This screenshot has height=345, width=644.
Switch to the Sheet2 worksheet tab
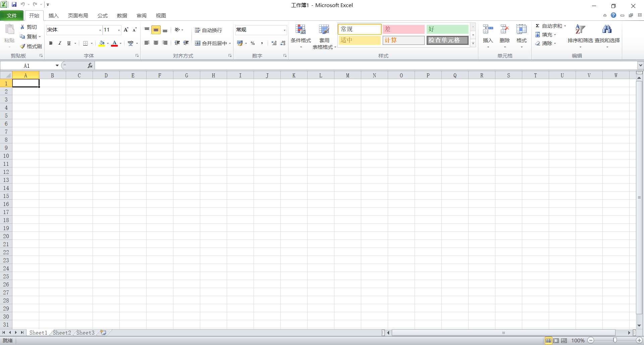tap(62, 333)
